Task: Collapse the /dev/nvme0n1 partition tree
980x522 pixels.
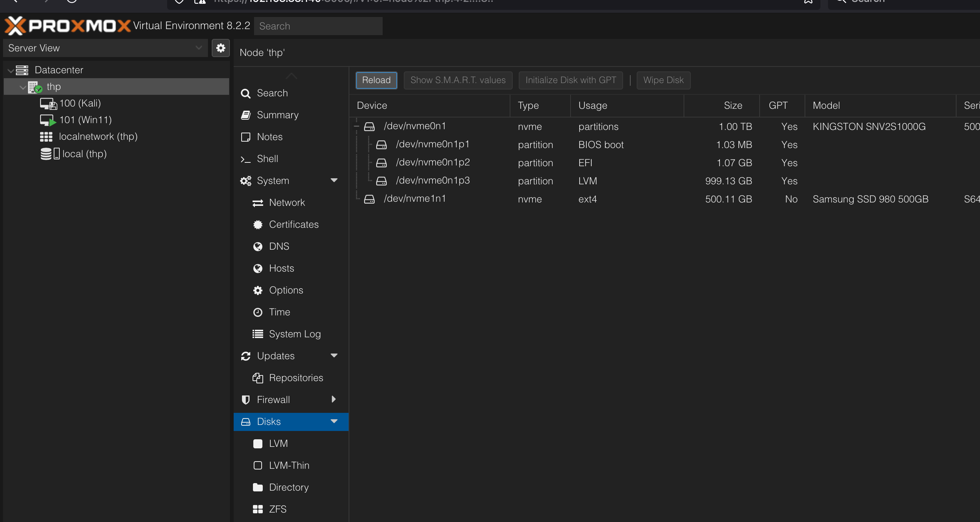Action: (357, 126)
